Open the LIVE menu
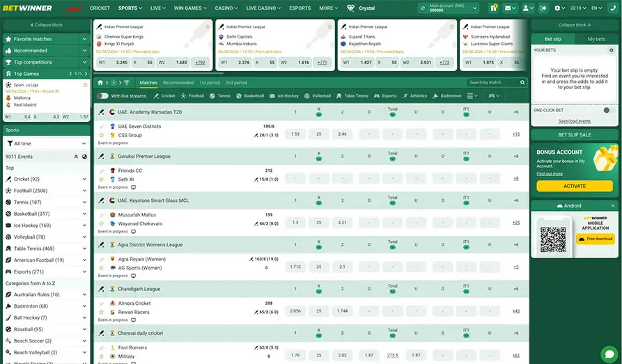This screenshot has height=364, width=622. (158, 8)
